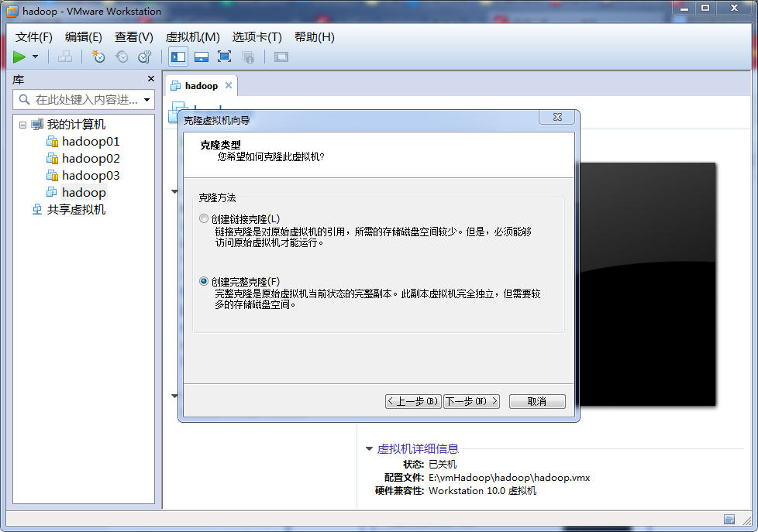Click the hadoop03 VM icon
The width and height of the screenshot is (758, 532).
[52, 176]
